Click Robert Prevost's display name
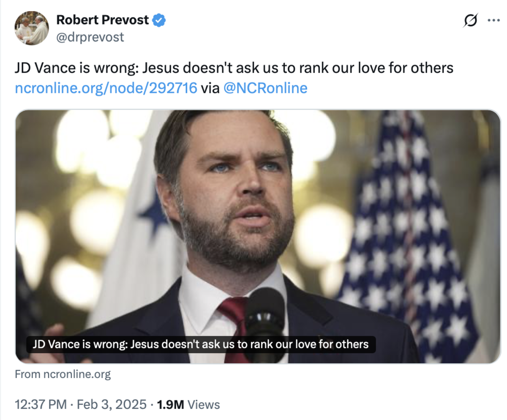Image resolution: width=507 pixels, height=420 pixels. click(103, 19)
